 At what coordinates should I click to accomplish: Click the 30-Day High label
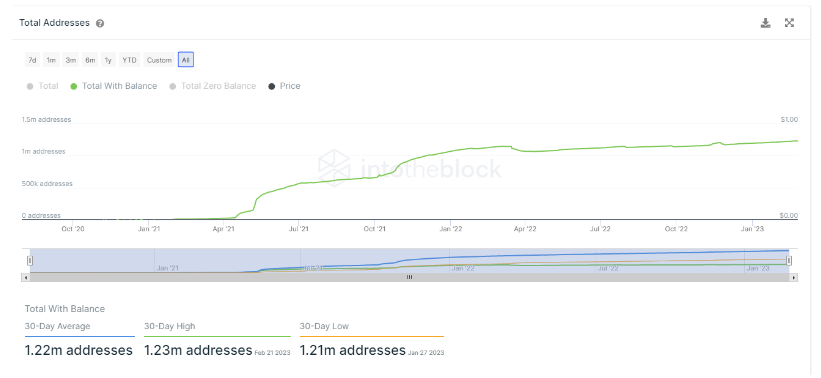170,326
